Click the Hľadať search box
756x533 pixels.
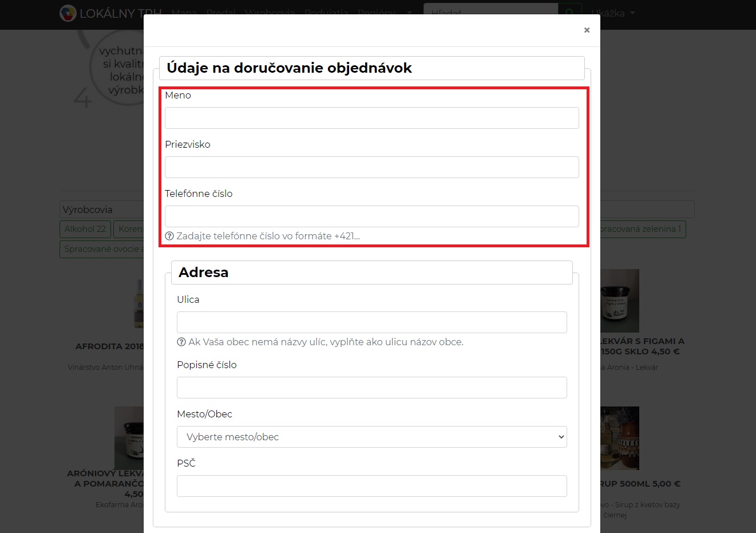490,13
